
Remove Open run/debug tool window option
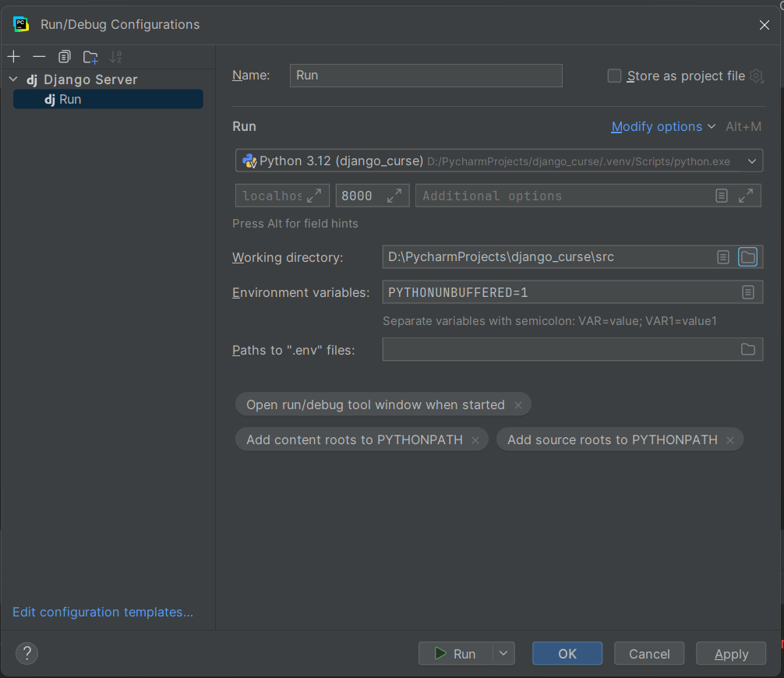point(518,405)
